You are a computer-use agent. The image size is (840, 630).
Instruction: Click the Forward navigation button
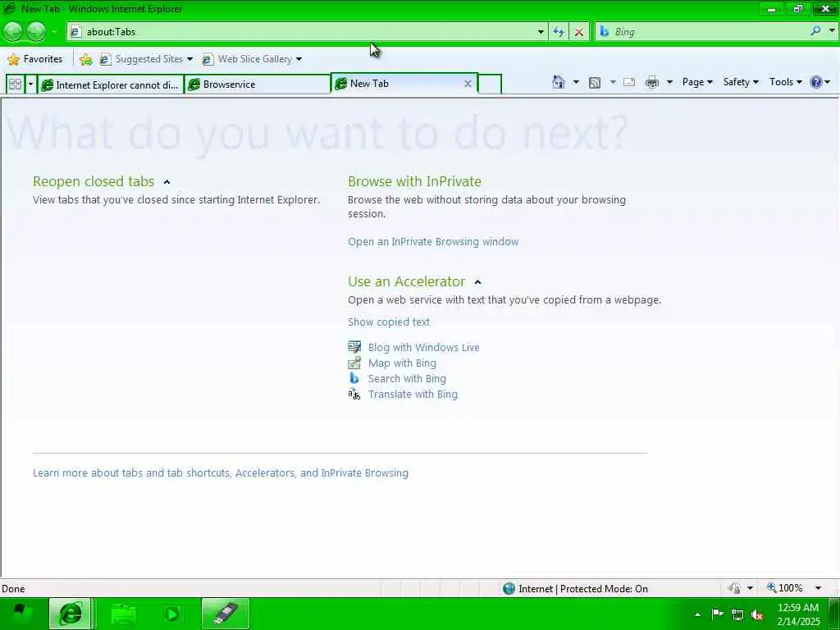click(x=36, y=32)
